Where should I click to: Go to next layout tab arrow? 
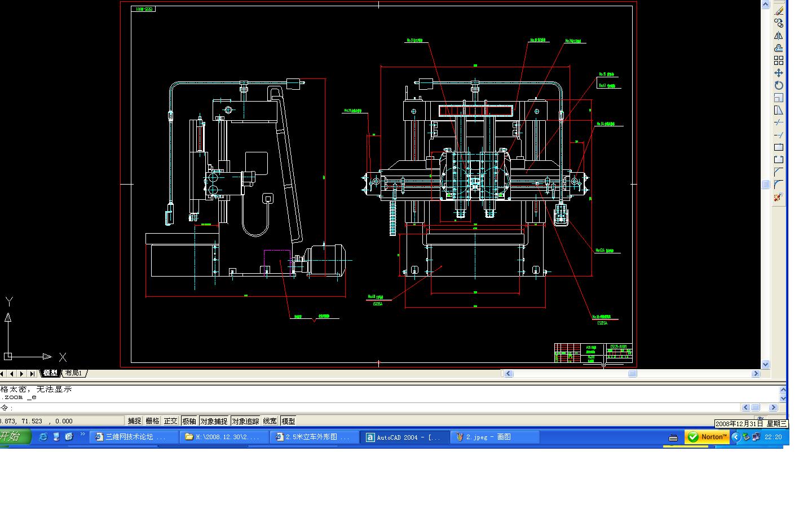21,374
